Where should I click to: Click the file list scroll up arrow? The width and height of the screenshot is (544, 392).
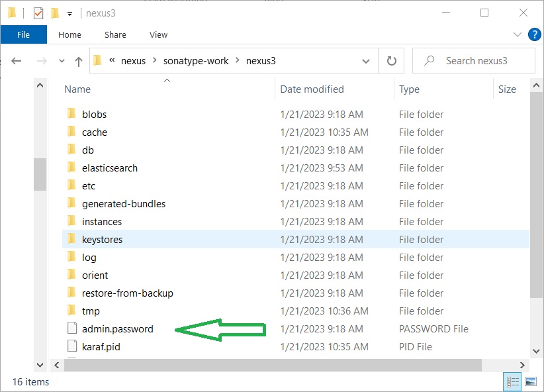(536, 85)
